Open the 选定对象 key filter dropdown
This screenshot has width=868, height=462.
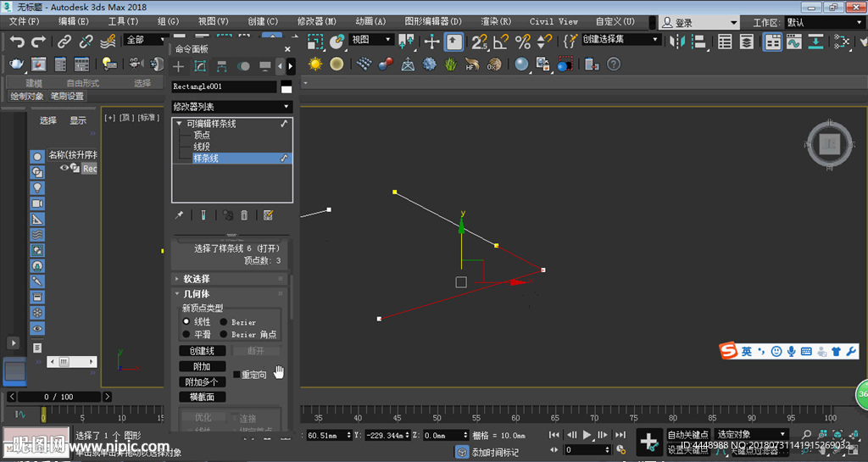(x=752, y=435)
